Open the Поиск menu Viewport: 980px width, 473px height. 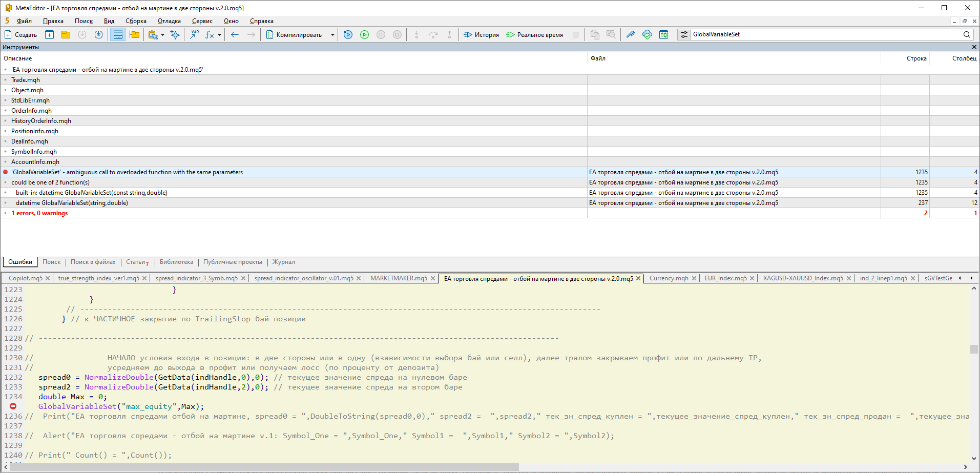click(84, 21)
